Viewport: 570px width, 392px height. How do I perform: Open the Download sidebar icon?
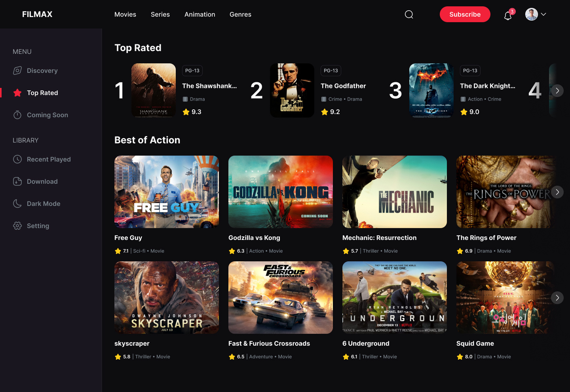pyautogui.click(x=17, y=181)
